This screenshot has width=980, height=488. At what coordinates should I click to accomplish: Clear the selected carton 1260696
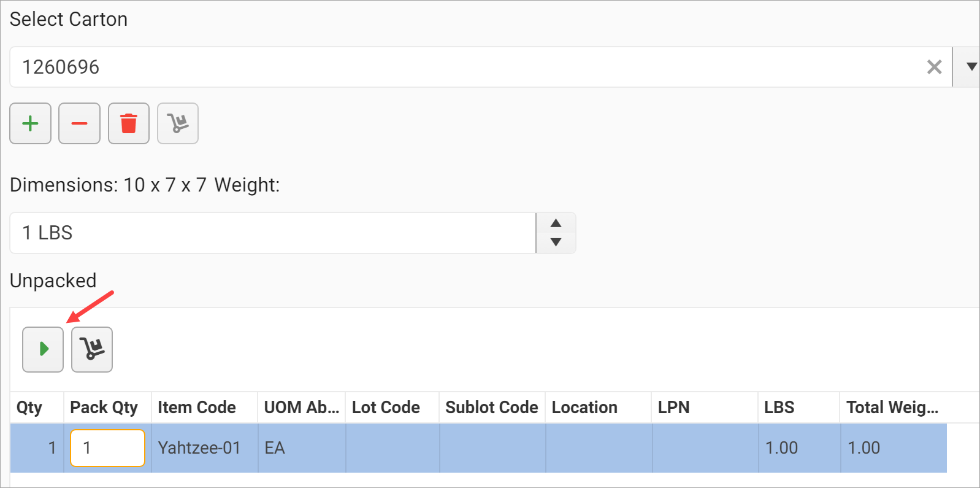(x=934, y=67)
